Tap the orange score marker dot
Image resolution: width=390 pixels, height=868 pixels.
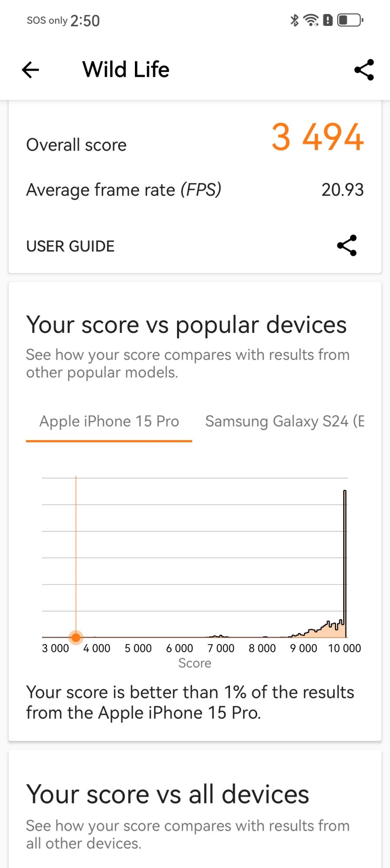pyautogui.click(x=76, y=637)
